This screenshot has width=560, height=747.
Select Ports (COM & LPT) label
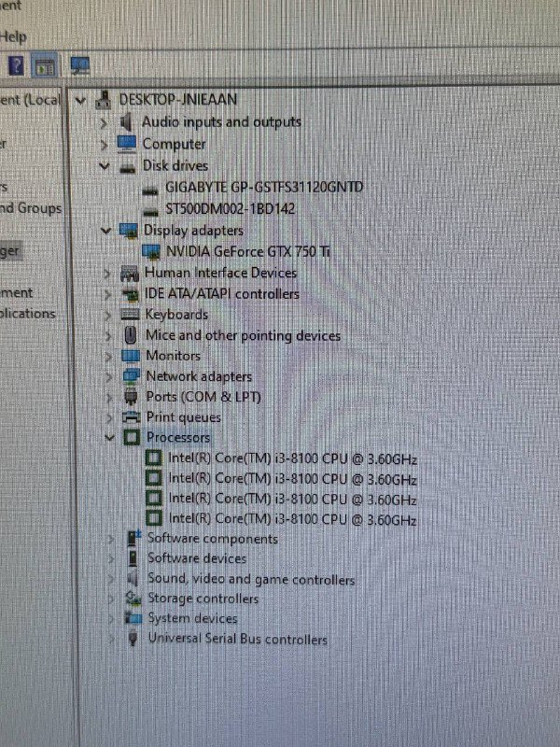click(203, 397)
